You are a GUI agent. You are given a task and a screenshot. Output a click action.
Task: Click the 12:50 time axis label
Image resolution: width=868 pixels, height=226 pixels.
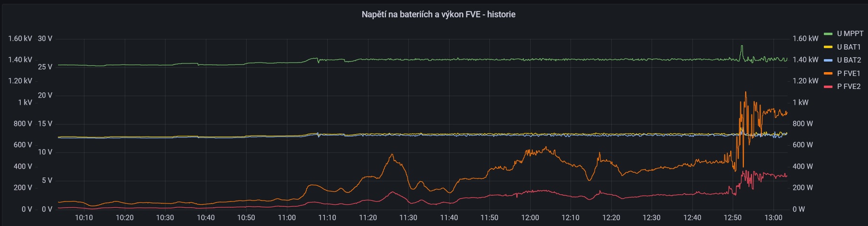tap(733, 218)
